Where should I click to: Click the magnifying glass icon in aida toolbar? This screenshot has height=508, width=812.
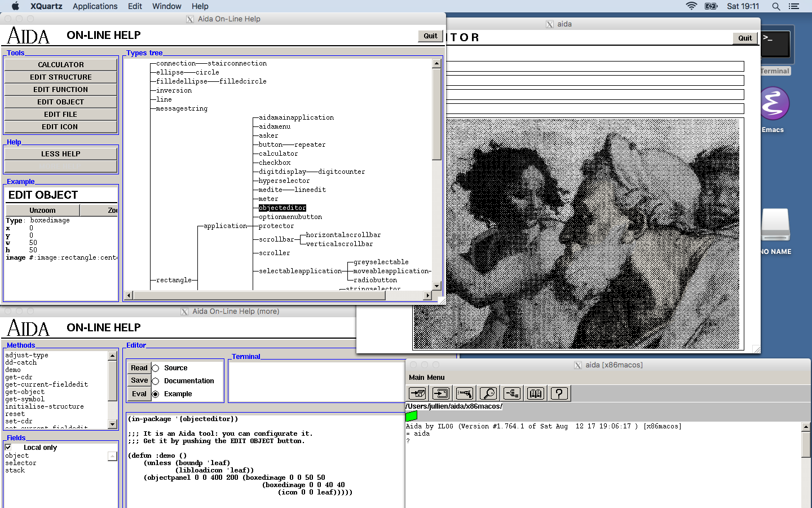[x=488, y=393]
